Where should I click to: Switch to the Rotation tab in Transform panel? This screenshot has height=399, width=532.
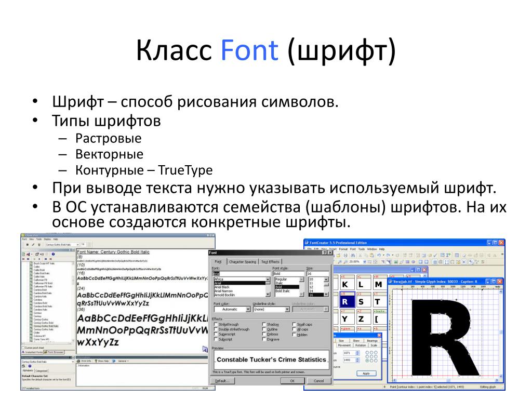[x=361, y=345]
